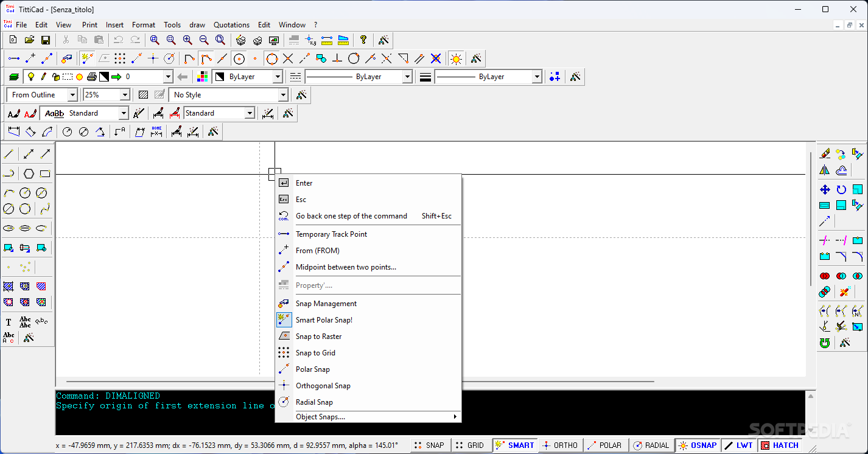Select the Rectangle drawing tool
Screen dimensions: 868x454
pyautogui.click(x=45, y=173)
